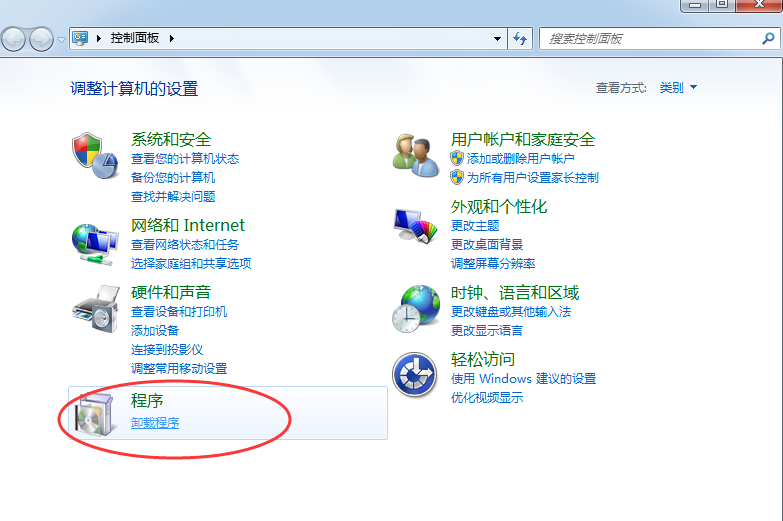The width and height of the screenshot is (783, 521).
Task: Open the Ease of Access icon
Action: tap(414, 375)
